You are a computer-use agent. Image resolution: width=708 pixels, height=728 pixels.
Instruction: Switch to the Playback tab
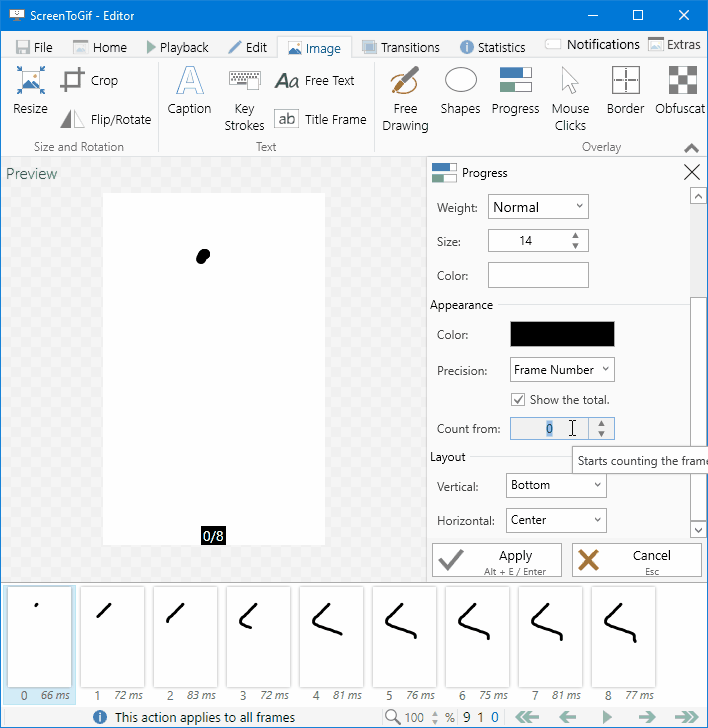(177, 47)
